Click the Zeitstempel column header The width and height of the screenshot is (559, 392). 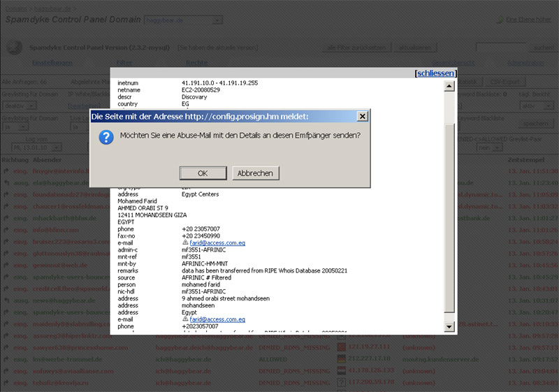526,160
